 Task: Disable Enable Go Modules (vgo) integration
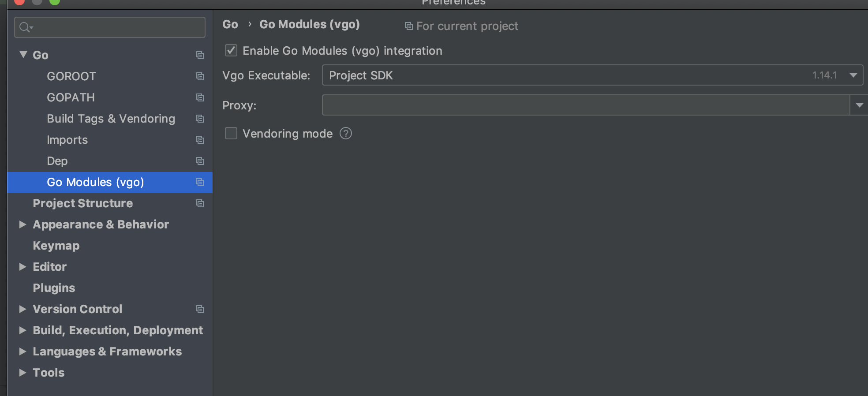[x=231, y=50]
